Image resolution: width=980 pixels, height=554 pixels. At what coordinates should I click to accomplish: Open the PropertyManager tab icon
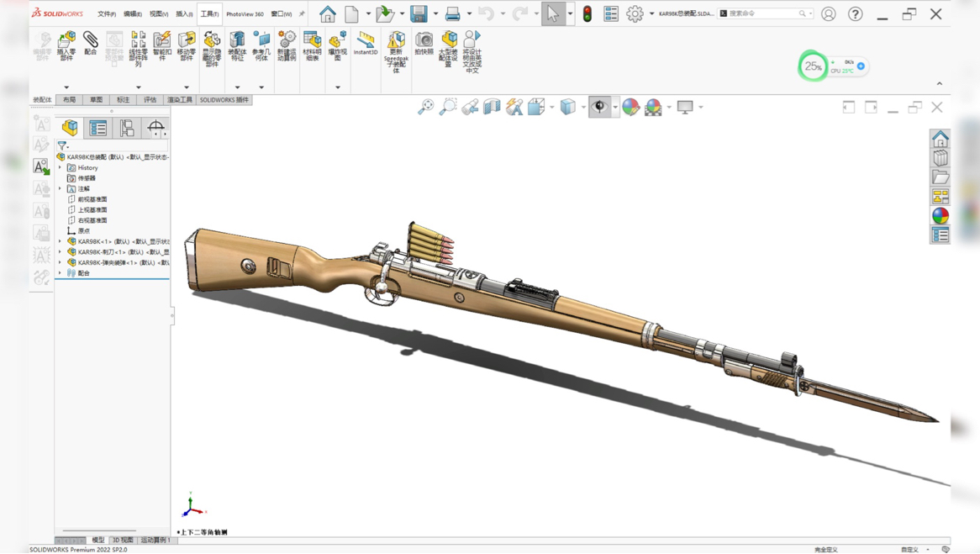pyautogui.click(x=98, y=128)
